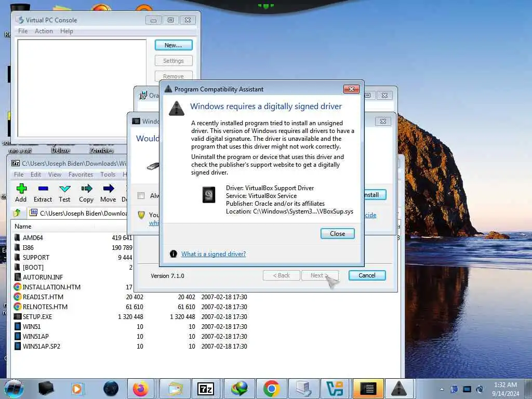
Task: Click the 7-Zip address path field
Action: [x=78, y=213]
